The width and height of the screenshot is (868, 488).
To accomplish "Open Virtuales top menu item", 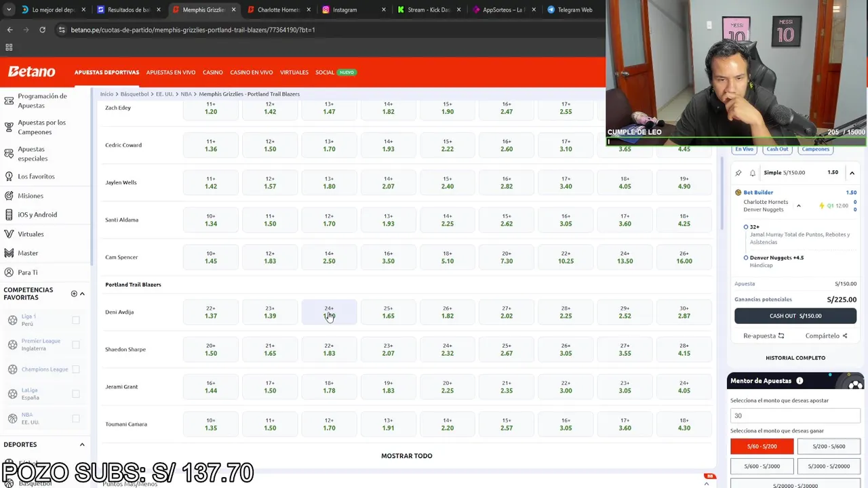I will (294, 72).
